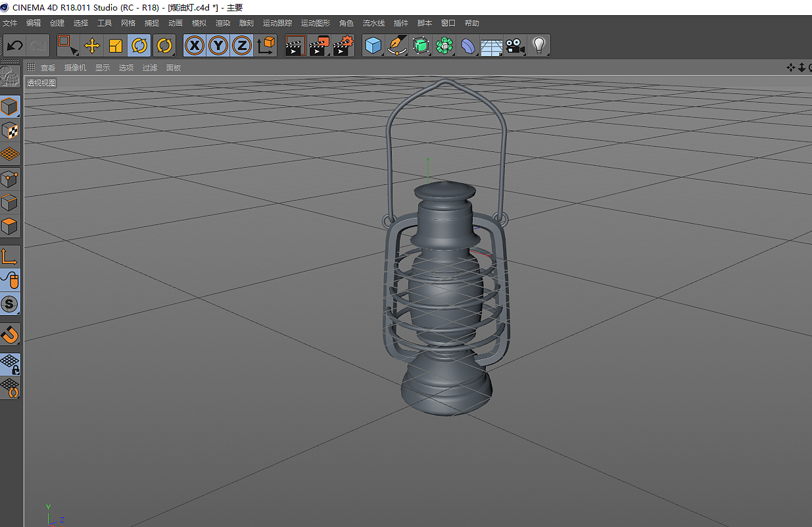Open the spline Pen tools flyout
The width and height of the screenshot is (812, 527).
point(397,45)
